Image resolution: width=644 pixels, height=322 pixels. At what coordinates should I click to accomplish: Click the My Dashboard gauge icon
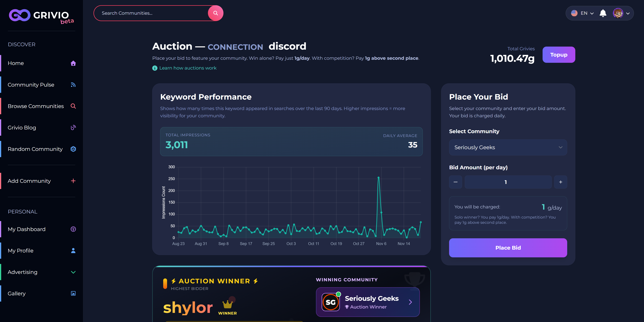click(x=73, y=229)
